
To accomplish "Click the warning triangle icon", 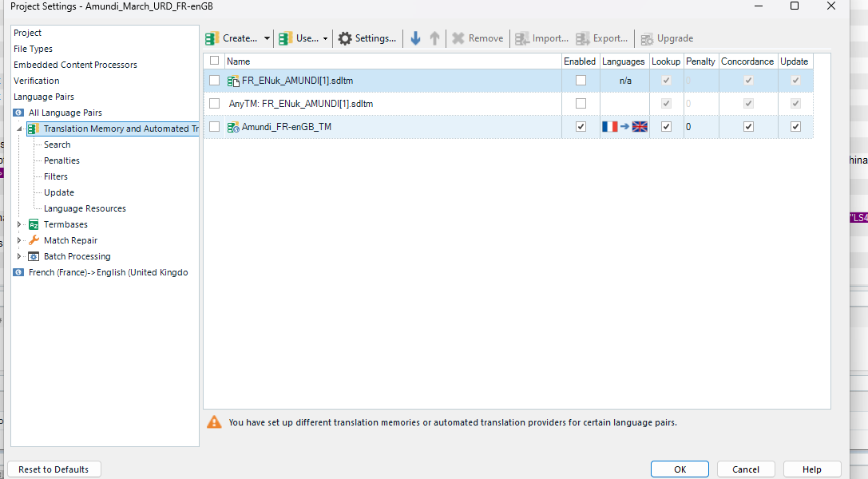I will pyautogui.click(x=214, y=422).
